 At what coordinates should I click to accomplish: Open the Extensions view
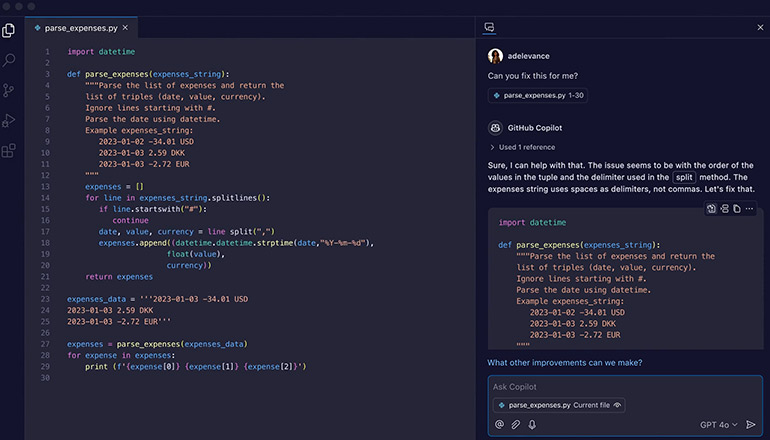pos(10,151)
